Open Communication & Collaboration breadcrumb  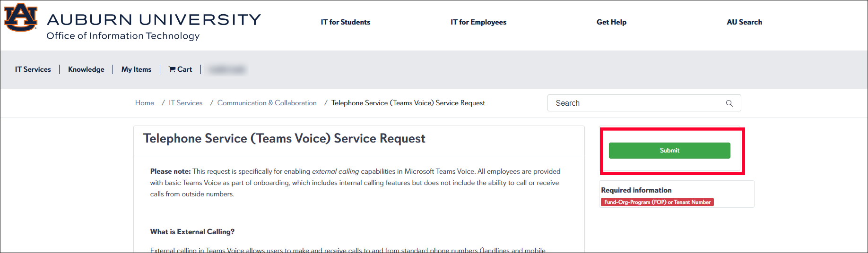click(x=267, y=103)
